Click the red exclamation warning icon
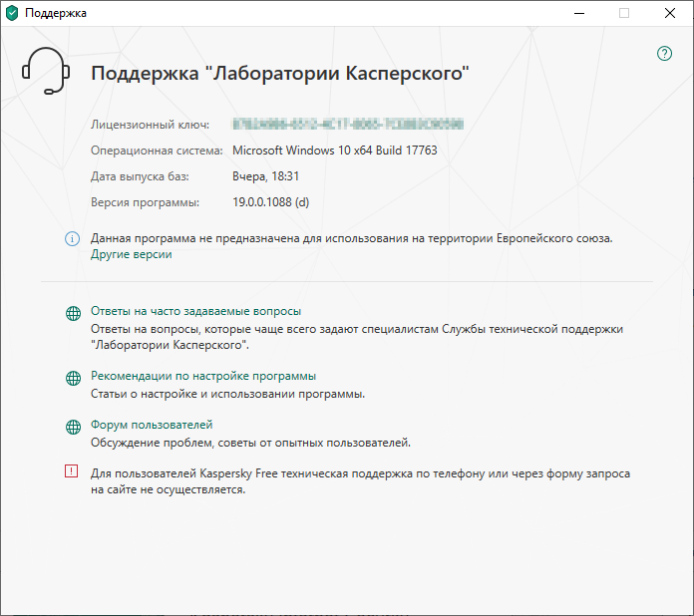The width and height of the screenshot is (694, 616). click(71, 470)
